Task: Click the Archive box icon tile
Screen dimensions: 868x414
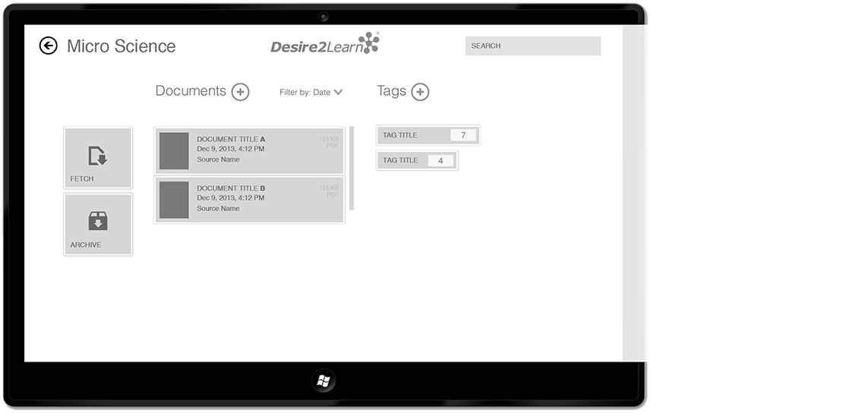Action: click(98, 224)
